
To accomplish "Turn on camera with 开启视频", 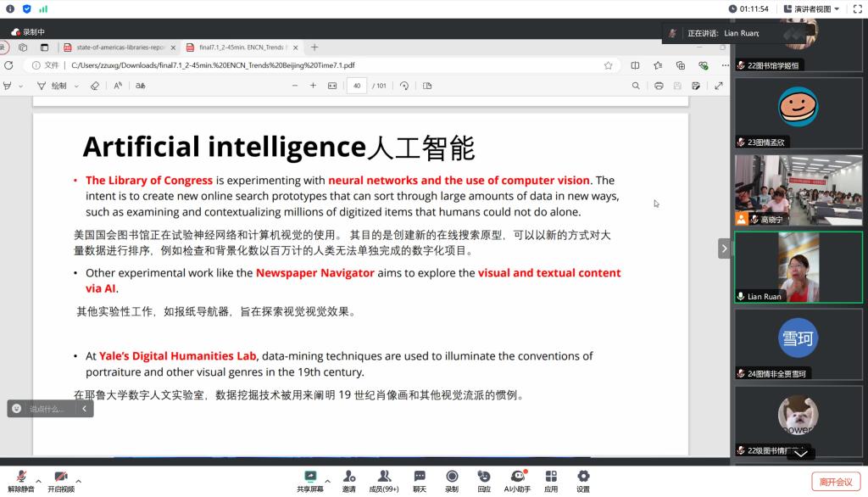I will click(61, 481).
